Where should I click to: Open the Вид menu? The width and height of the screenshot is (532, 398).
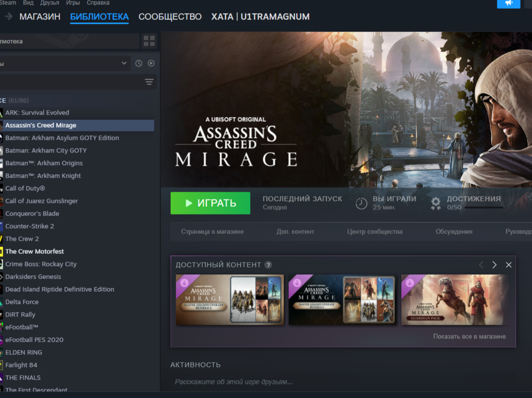click(x=28, y=3)
